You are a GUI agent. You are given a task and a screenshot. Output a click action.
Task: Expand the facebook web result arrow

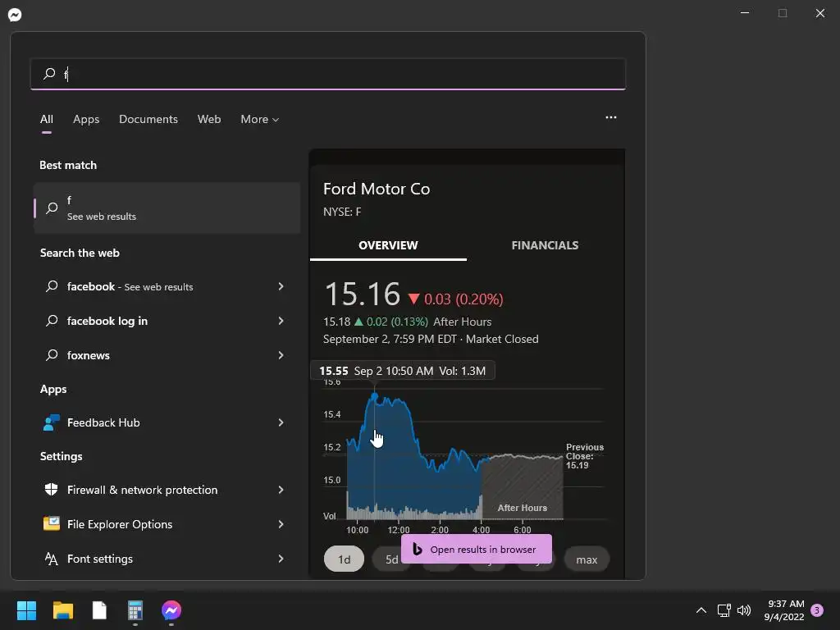click(281, 286)
